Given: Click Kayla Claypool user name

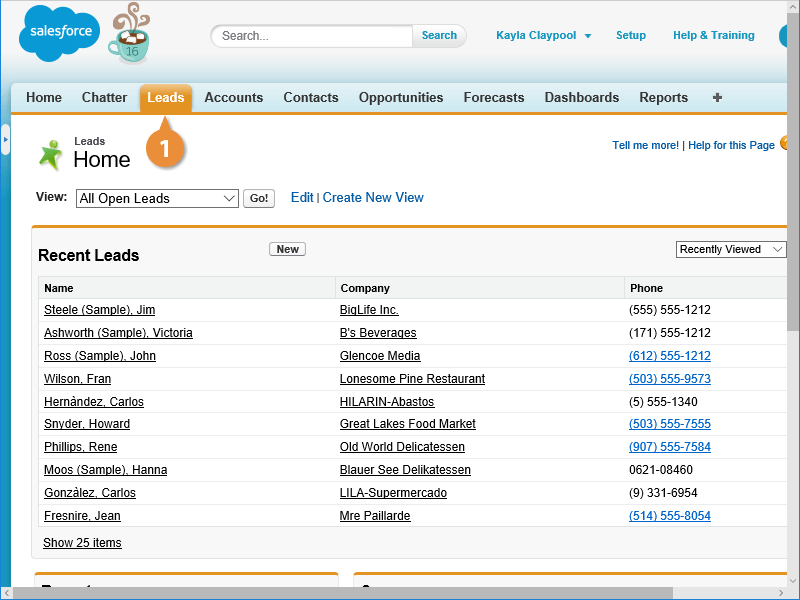Looking at the screenshot, I should pyautogui.click(x=536, y=35).
